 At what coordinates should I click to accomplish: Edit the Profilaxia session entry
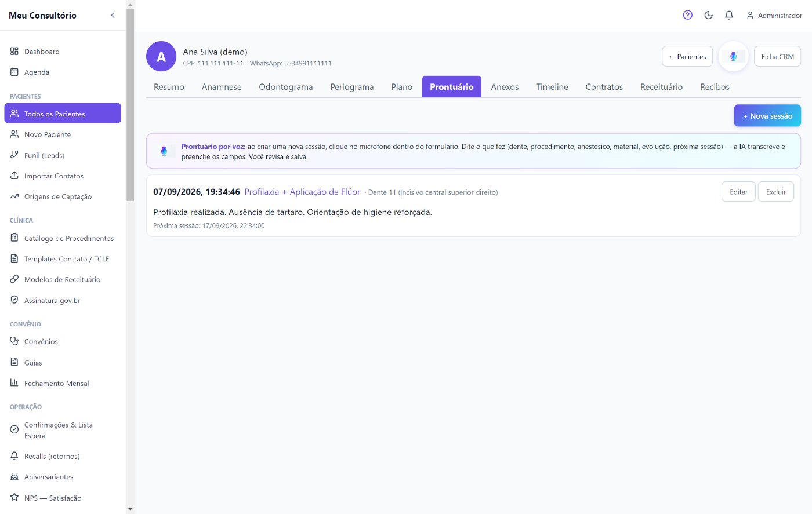point(739,192)
